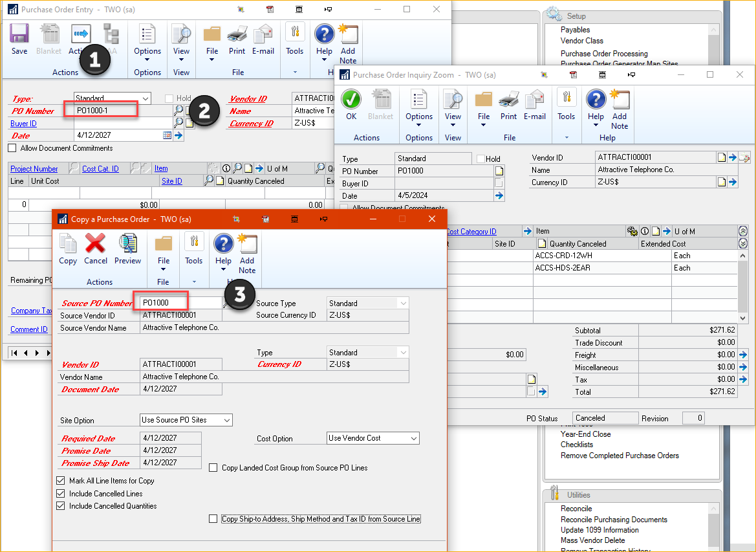The image size is (756, 552).
Task: Click the Comment ID link
Action: 29,329
